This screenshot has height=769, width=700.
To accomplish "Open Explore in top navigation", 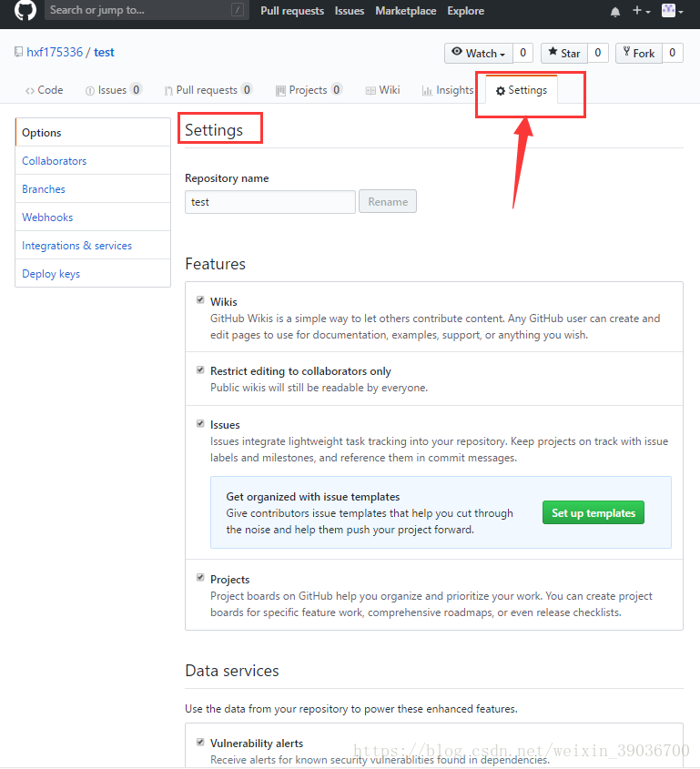I will point(465,11).
